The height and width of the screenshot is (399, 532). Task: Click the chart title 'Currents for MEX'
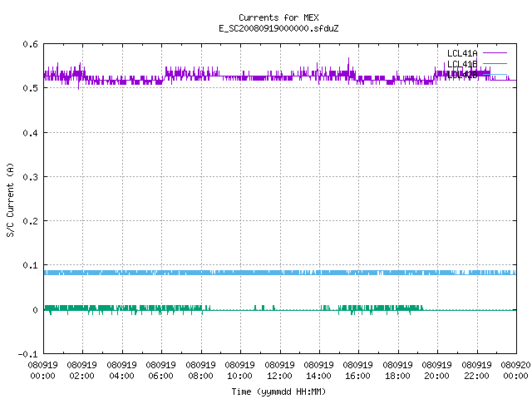pos(278,17)
